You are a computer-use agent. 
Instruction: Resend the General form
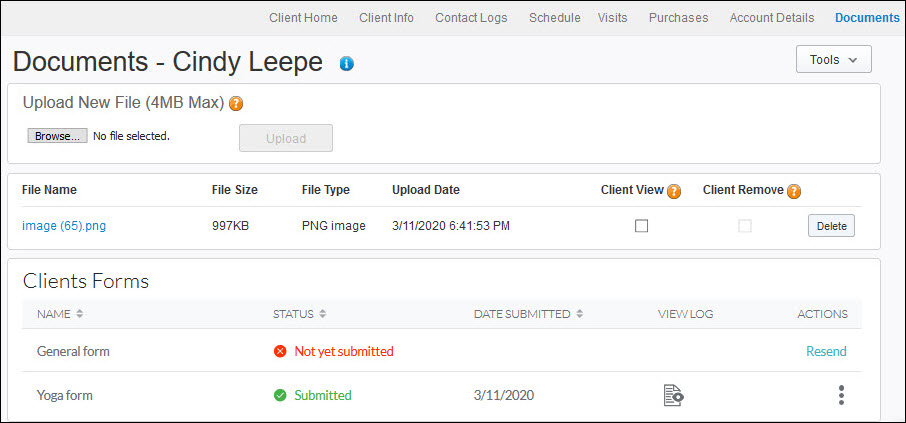826,351
